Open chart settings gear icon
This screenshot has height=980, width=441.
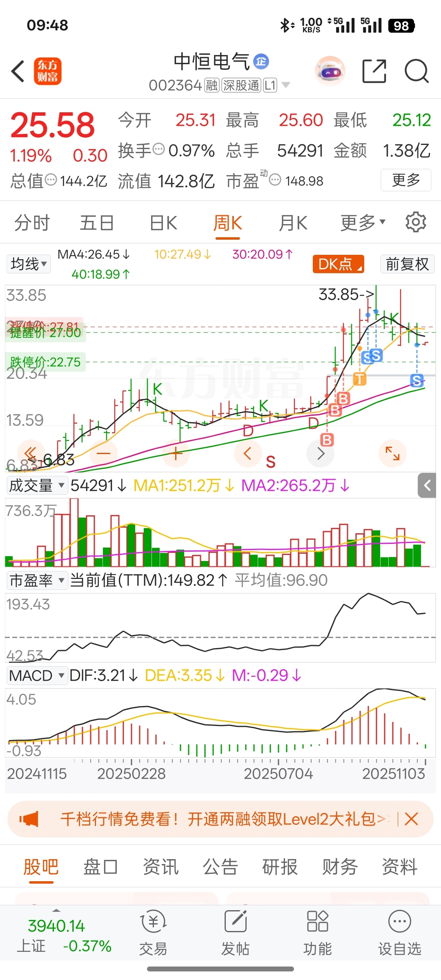pos(416,222)
